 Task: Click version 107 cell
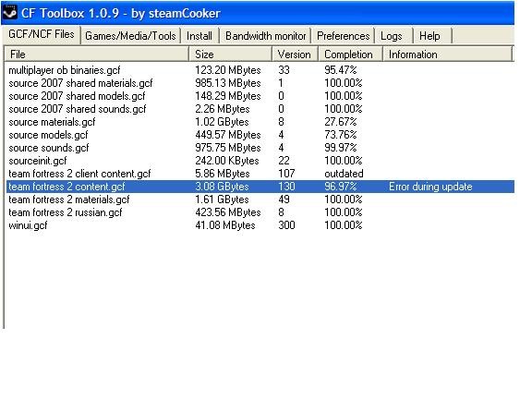coord(286,174)
